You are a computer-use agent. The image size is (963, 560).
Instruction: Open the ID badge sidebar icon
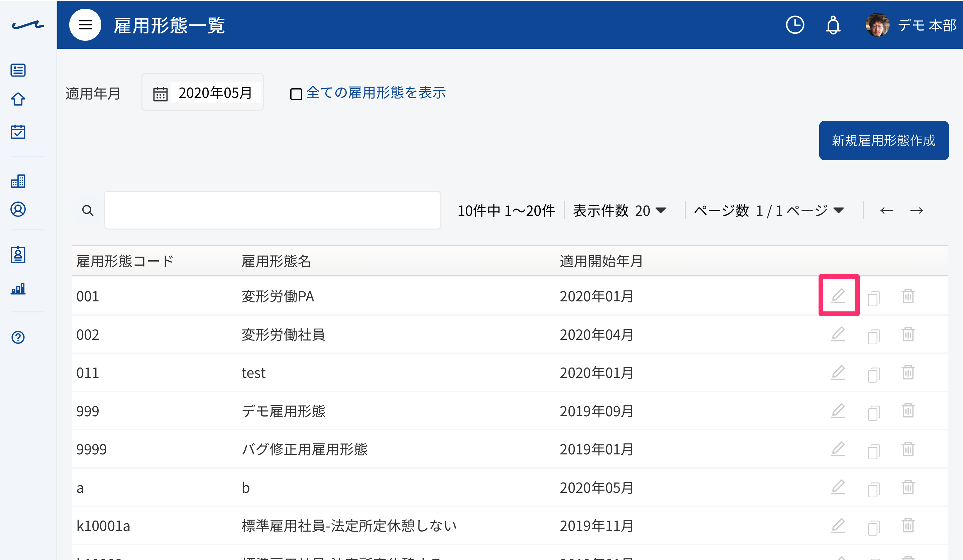[18, 255]
